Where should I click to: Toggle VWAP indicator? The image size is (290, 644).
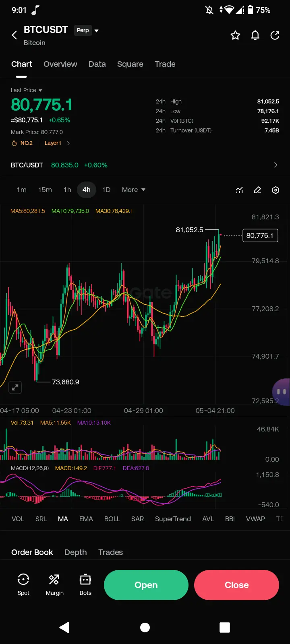point(255,519)
